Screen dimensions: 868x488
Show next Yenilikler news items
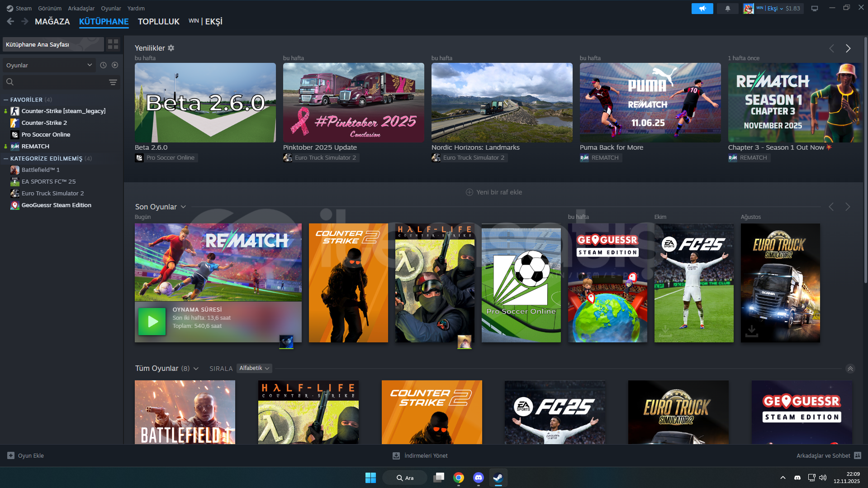click(x=848, y=48)
